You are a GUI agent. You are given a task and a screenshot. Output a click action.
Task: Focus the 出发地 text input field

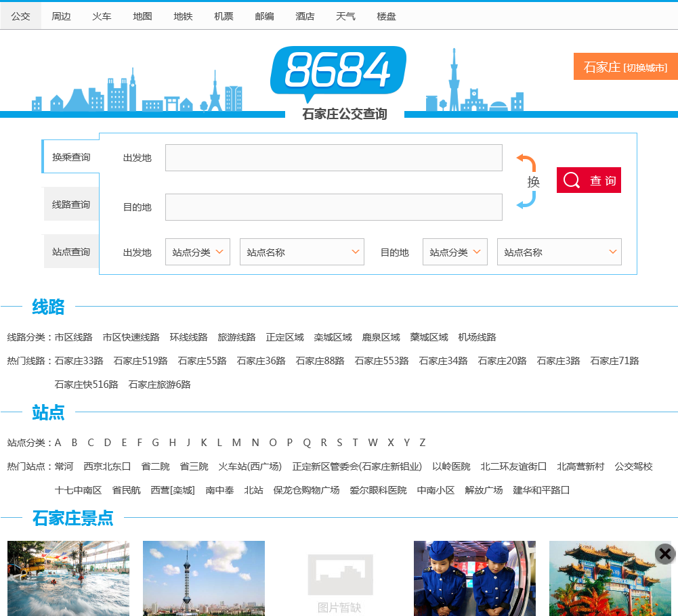333,158
